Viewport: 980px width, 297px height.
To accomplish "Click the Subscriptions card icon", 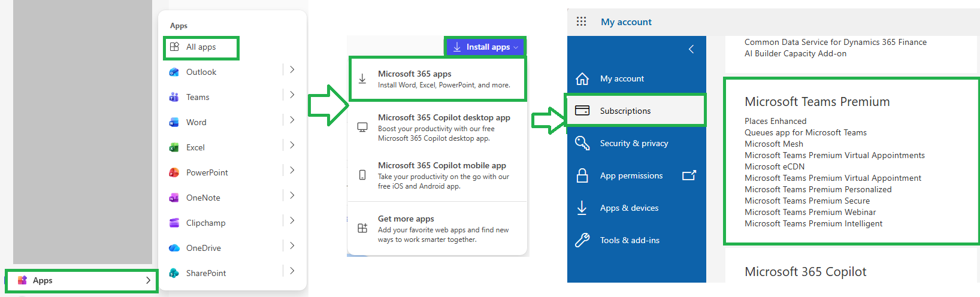I will 582,111.
